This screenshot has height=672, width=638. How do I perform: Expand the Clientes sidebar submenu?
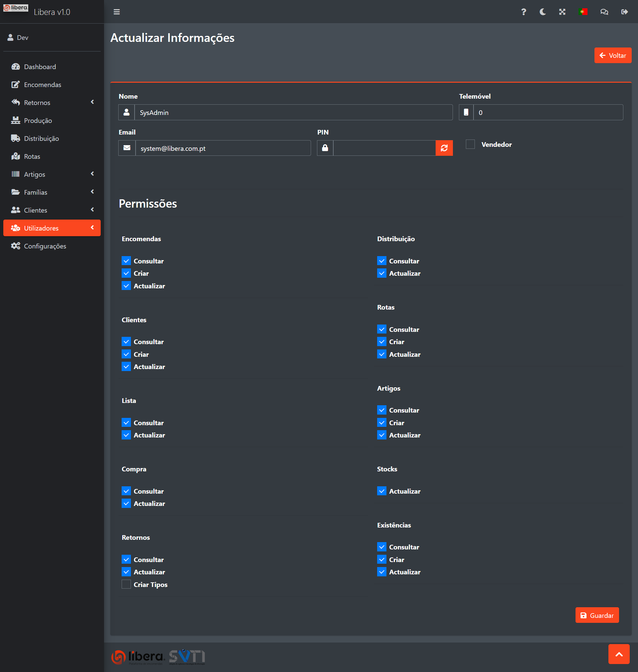pos(52,210)
